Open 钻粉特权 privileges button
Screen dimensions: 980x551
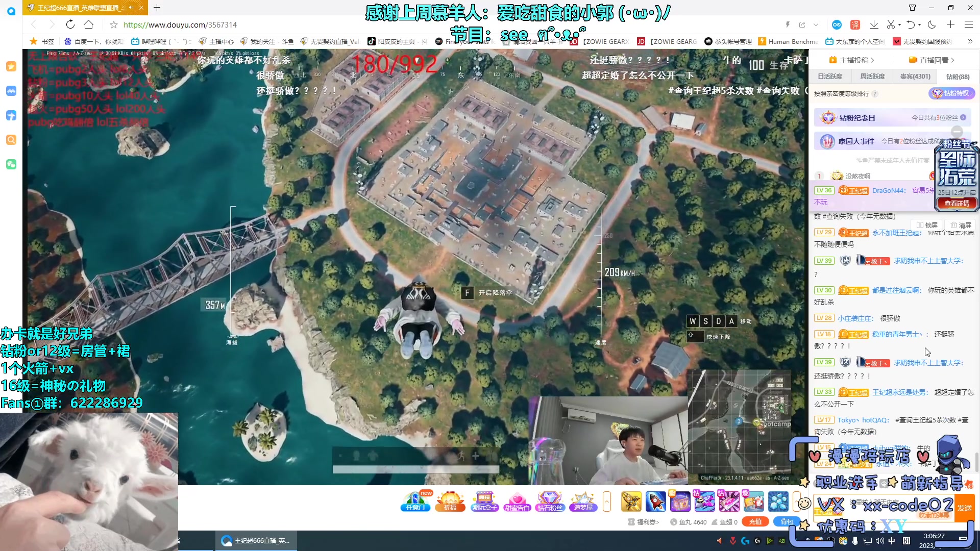click(952, 93)
